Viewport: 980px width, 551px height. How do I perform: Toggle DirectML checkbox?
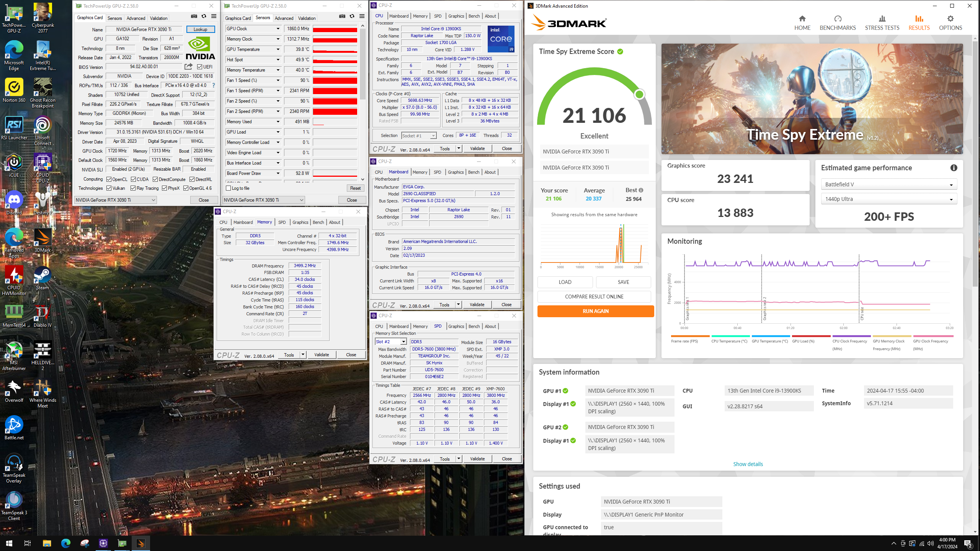pyautogui.click(x=192, y=179)
